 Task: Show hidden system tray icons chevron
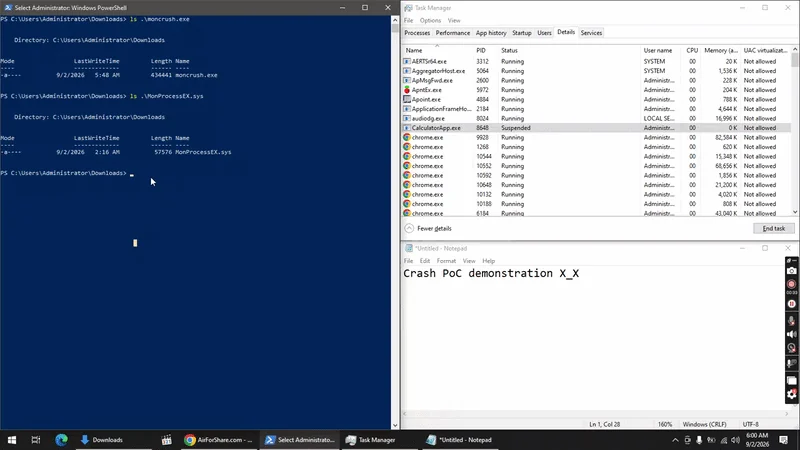675,440
